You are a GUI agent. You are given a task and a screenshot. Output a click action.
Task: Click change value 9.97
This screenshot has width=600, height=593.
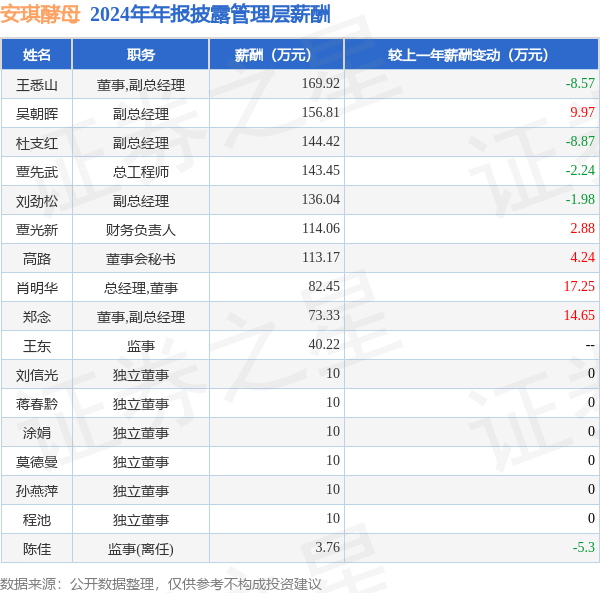click(582, 112)
